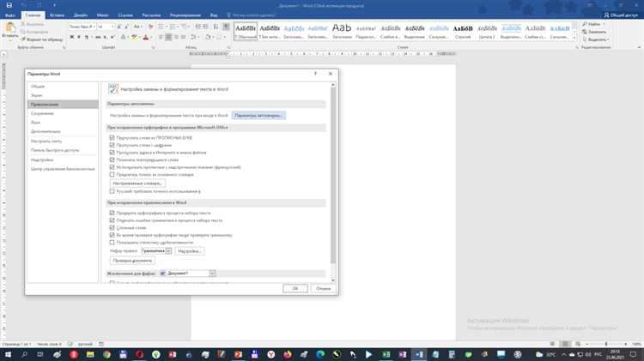Enable 'Показывать статистику удобочитаемости' checkbox
The image size is (644, 361).
tap(112, 243)
